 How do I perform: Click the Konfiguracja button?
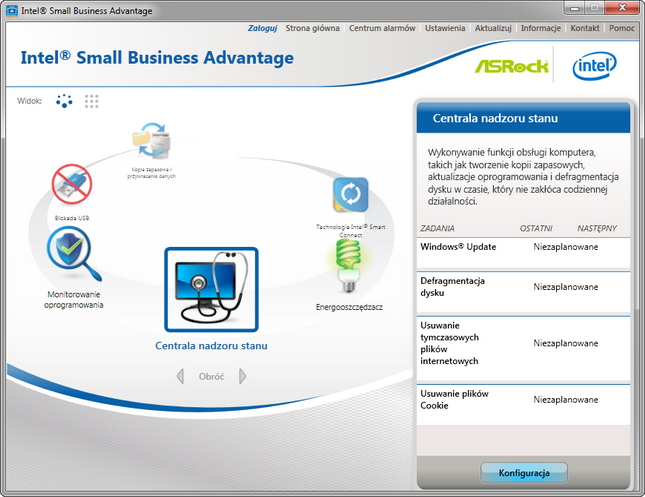coord(524,473)
